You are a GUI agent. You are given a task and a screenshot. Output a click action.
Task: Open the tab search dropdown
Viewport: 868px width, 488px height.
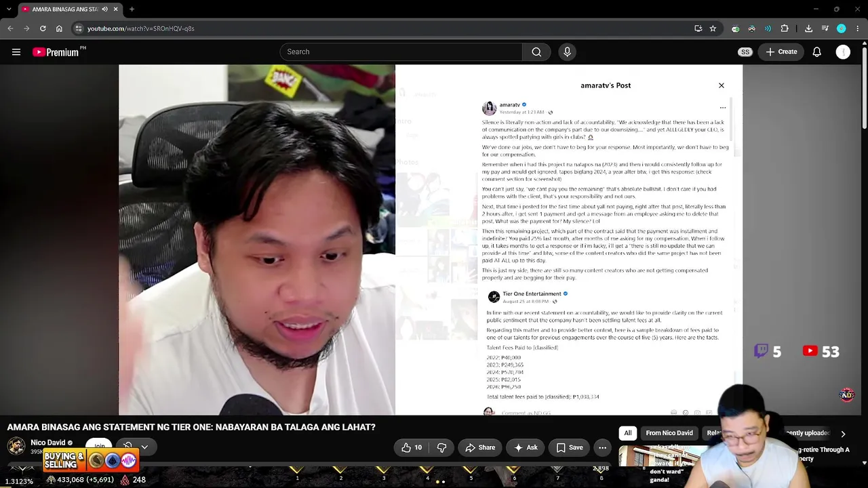10,9
